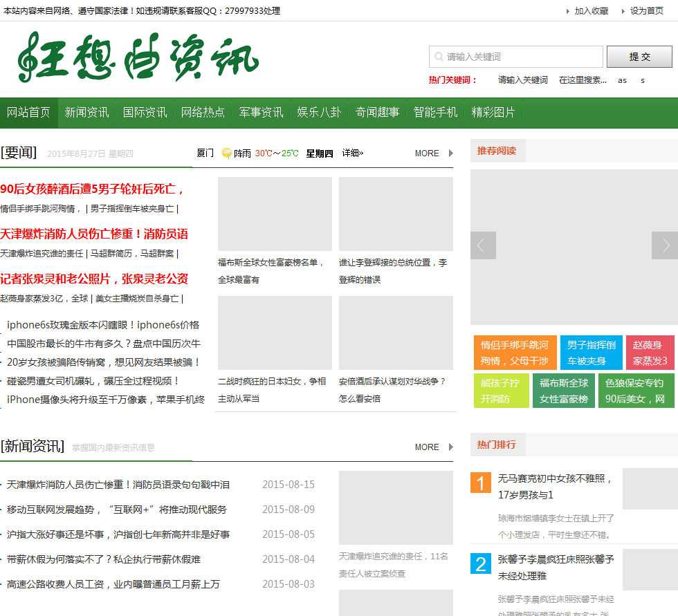Screen dimensions: 678x616
Task: Click green tile 福布斯全球女性富豪榜
Action: pos(564,391)
